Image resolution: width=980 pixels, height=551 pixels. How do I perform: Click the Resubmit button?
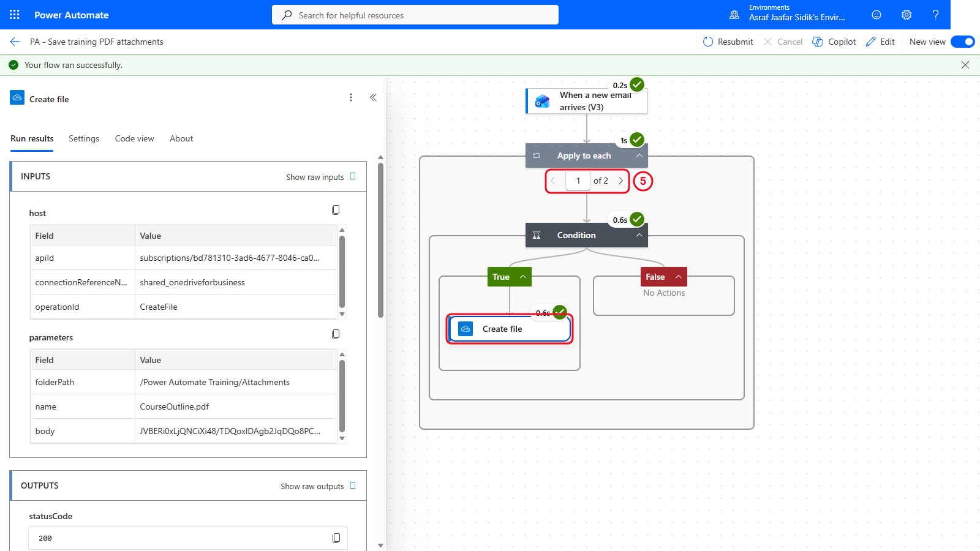(728, 42)
